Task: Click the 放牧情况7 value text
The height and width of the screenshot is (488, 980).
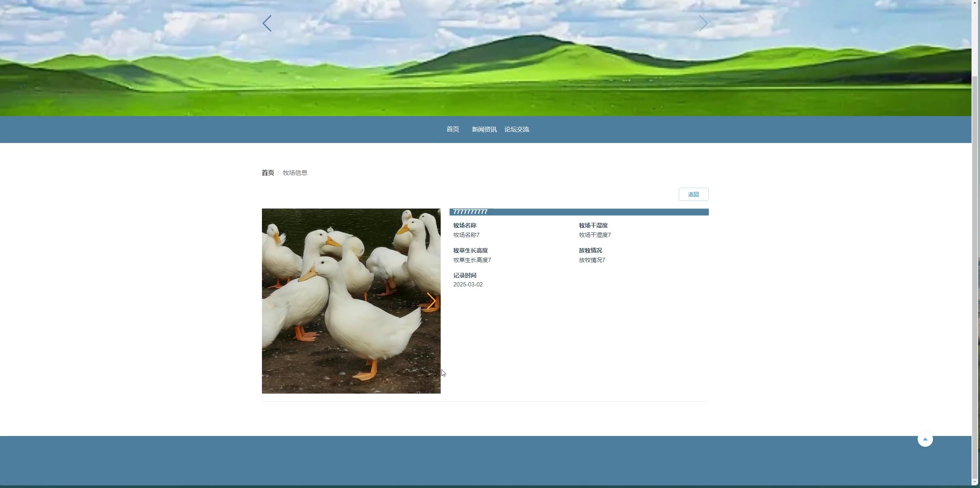Action: (x=592, y=260)
